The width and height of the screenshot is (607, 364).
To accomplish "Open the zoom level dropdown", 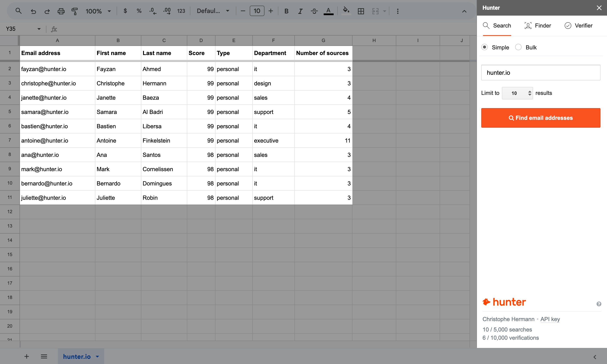I will (x=98, y=11).
